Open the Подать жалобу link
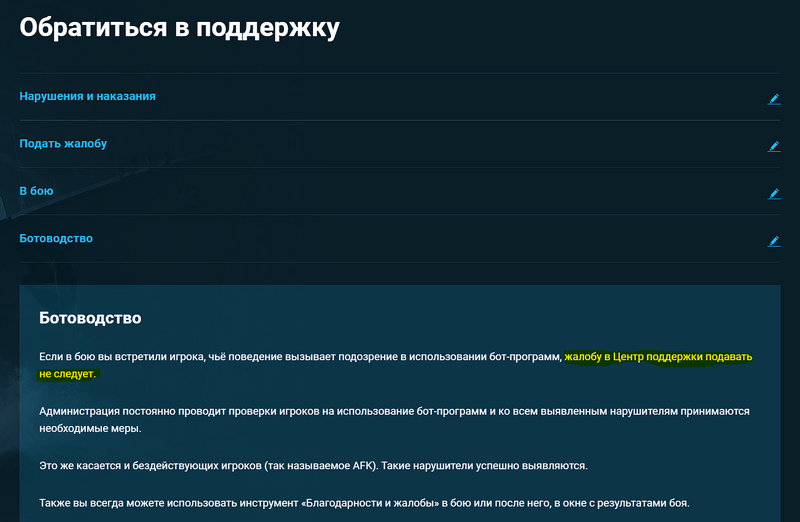800x522 pixels. (x=63, y=144)
